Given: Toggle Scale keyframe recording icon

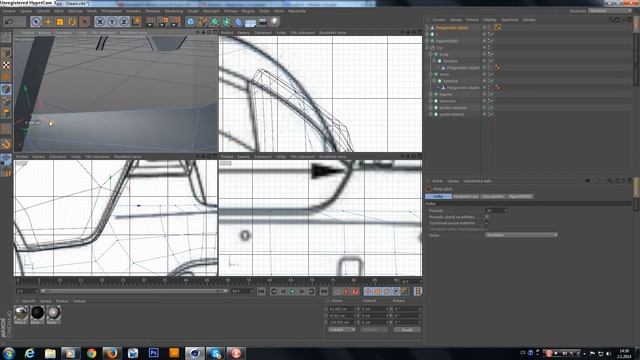Looking at the screenshot, I should click(x=377, y=291).
